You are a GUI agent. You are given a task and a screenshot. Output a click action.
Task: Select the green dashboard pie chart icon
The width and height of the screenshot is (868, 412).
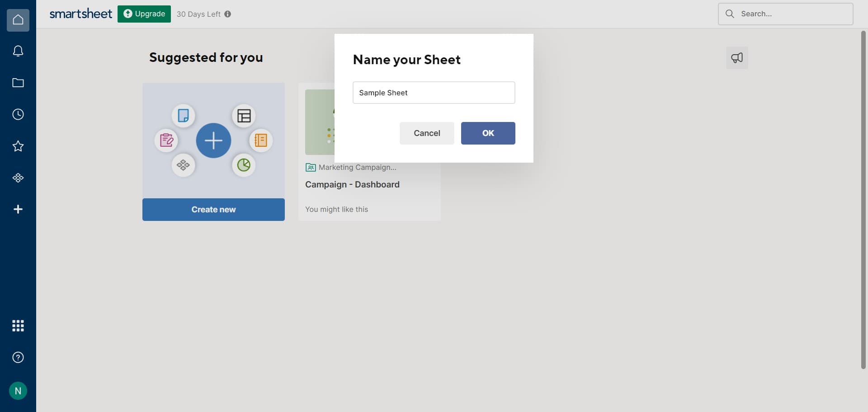tap(244, 165)
